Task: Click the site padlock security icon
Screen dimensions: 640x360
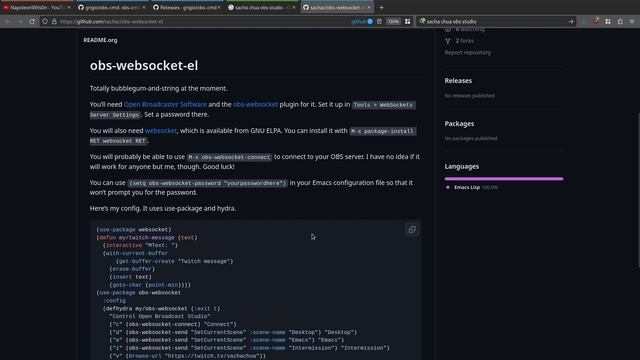Action: pos(54,21)
